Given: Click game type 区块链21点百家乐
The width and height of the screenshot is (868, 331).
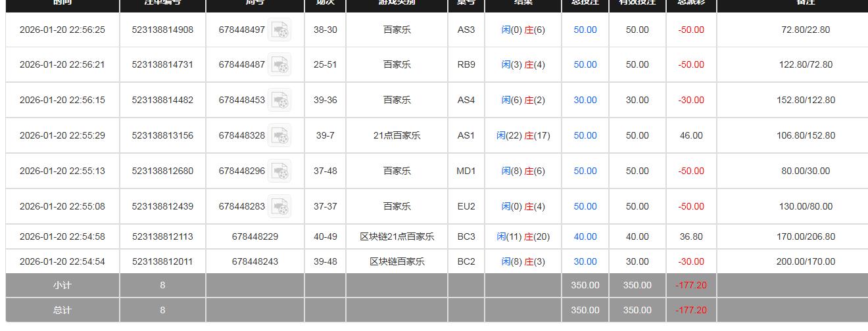Looking at the screenshot, I should (397, 236).
